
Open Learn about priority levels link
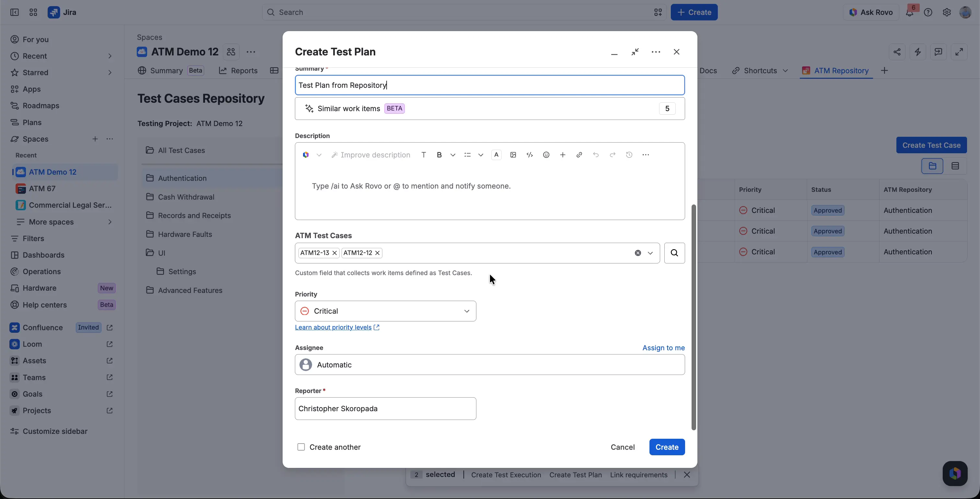(x=337, y=328)
